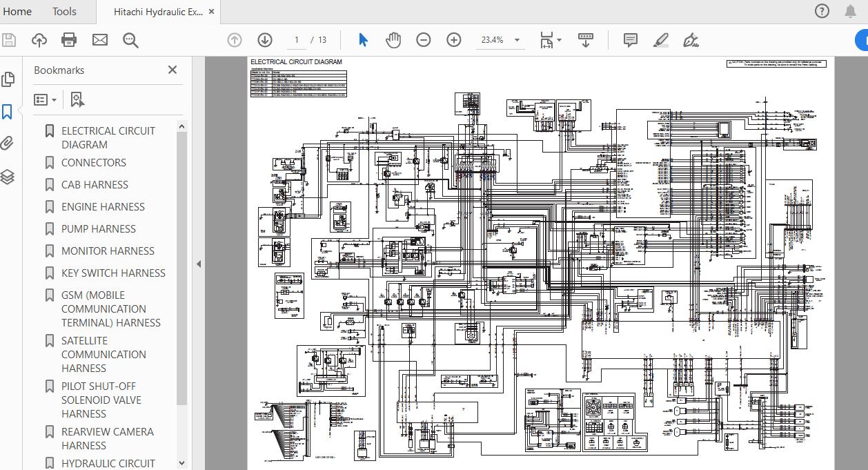The image size is (868, 470).
Task: Open PILOT SHUT-OFF SOLENOID VALVE HARNESS bookmark
Action: [x=101, y=400]
